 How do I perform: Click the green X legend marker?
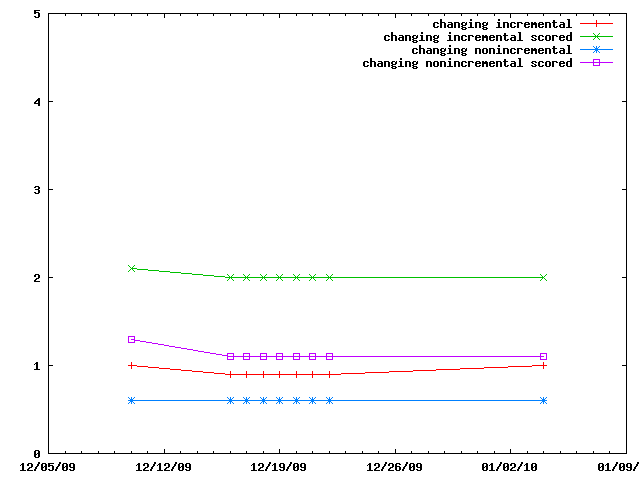click(x=596, y=37)
